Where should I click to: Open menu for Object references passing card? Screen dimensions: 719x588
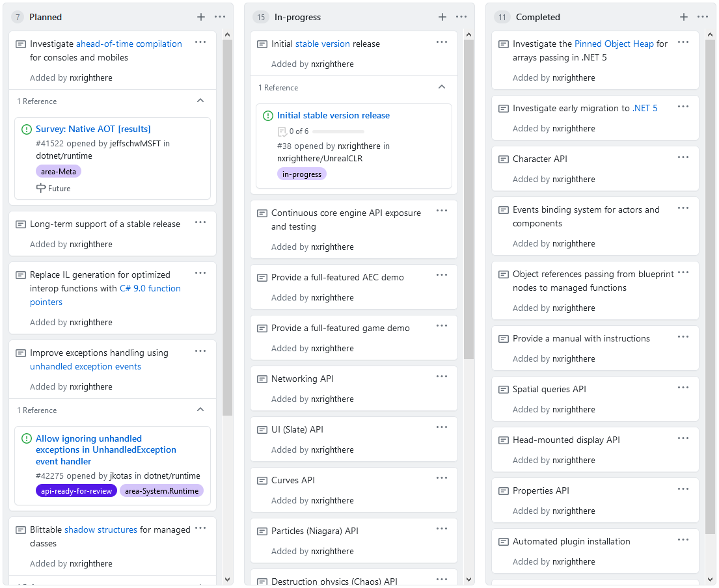[683, 273]
